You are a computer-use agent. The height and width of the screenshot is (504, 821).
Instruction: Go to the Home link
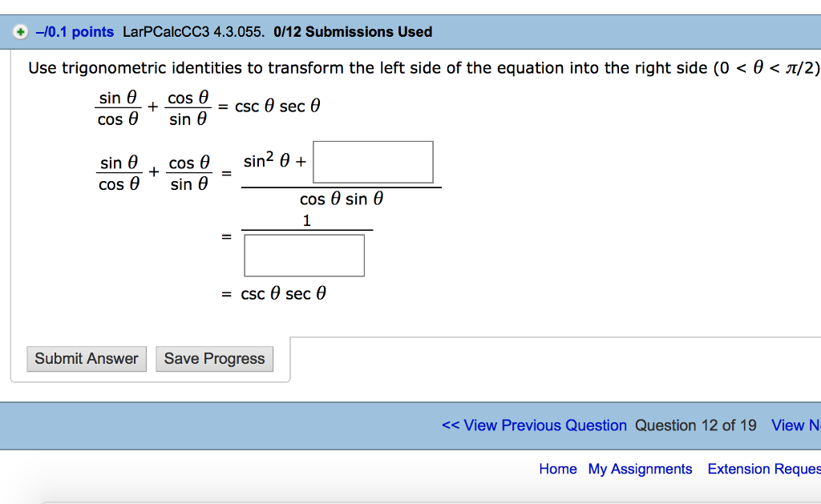558,469
